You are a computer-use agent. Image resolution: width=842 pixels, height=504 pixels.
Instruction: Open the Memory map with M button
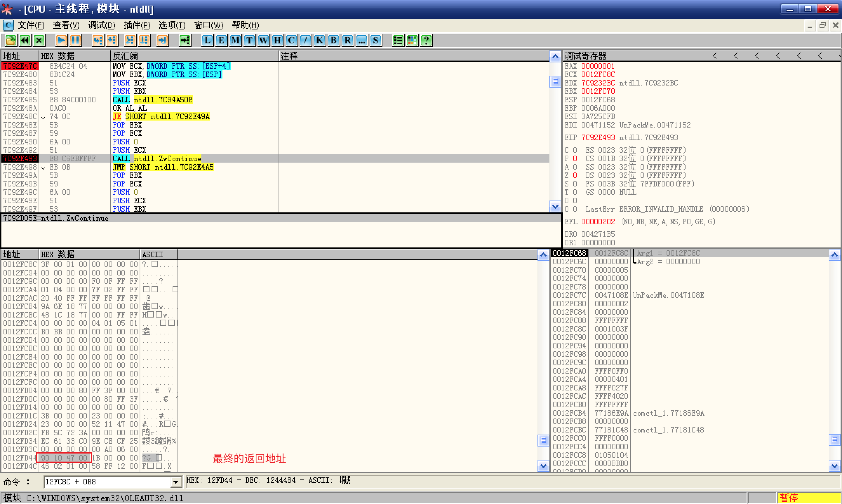click(x=235, y=41)
